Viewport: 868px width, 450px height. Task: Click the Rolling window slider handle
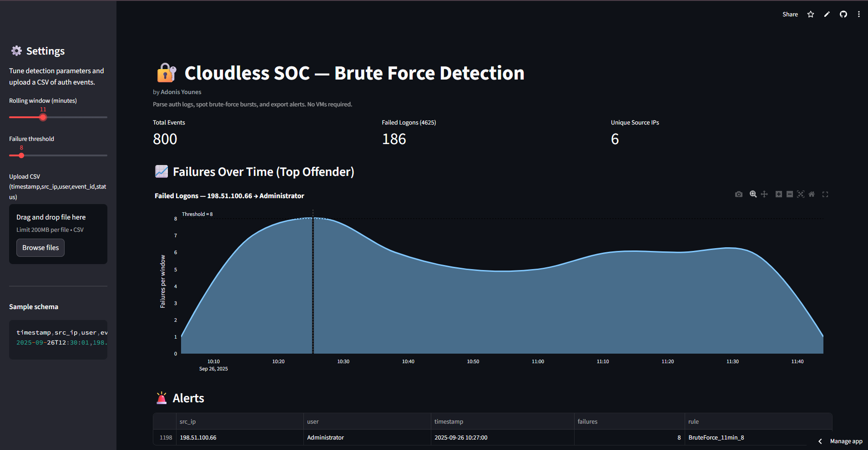click(x=43, y=117)
